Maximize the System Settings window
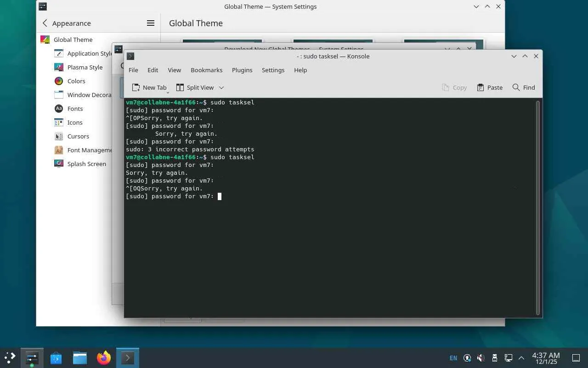Viewport: 588px width, 368px height. click(487, 6)
